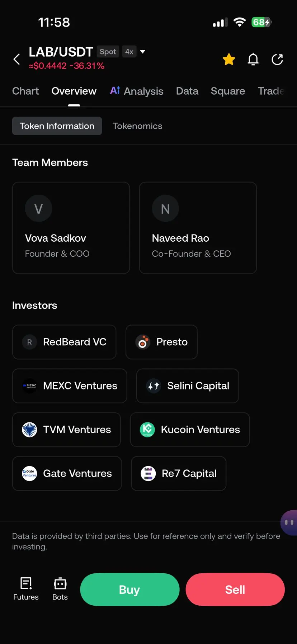This screenshot has width=297, height=644.
Task: Switch to the Chart tab
Action: pyautogui.click(x=25, y=91)
